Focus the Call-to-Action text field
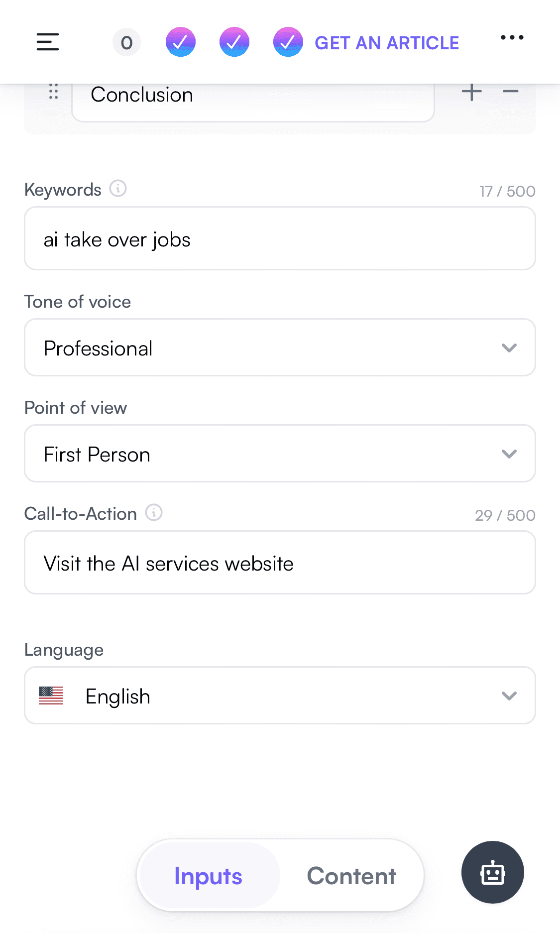This screenshot has height=933, width=560. coord(280,563)
